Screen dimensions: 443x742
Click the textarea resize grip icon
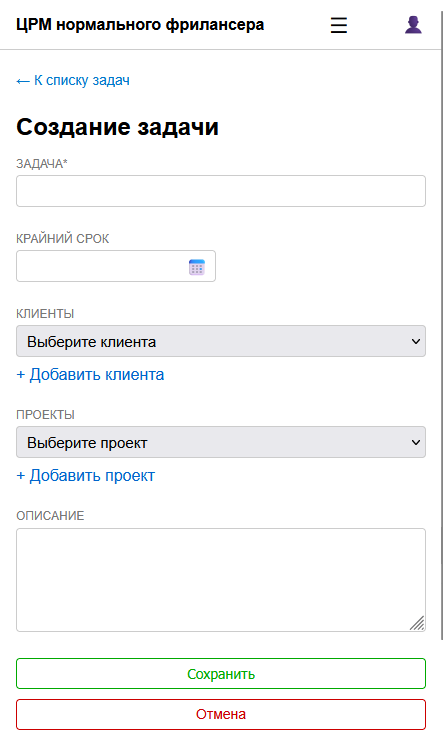417,623
